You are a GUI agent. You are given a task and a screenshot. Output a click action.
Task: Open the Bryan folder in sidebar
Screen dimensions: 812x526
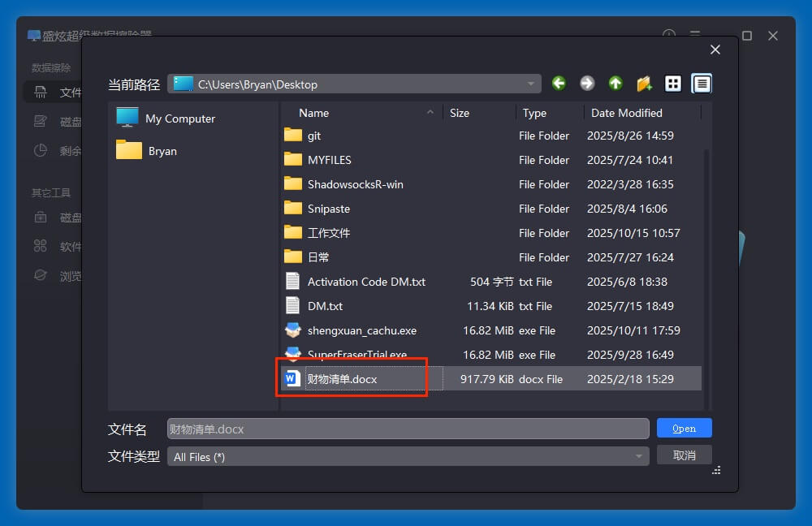click(x=162, y=151)
